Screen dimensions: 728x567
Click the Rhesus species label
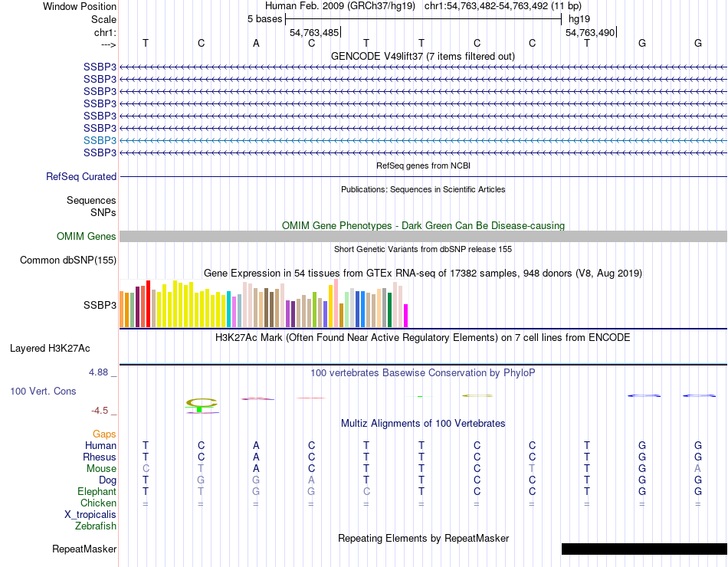[x=100, y=457]
